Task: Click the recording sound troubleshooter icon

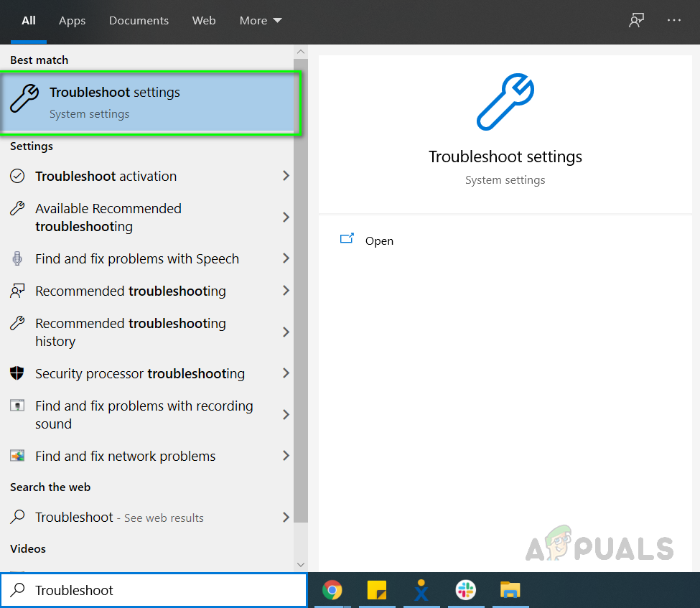Action: [x=17, y=406]
